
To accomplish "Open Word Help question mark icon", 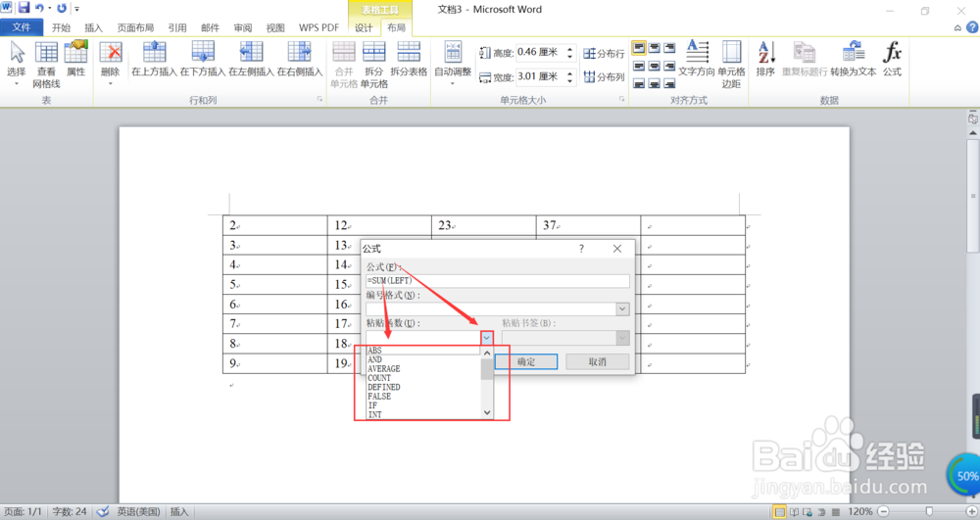I will click(x=972, y=27).
